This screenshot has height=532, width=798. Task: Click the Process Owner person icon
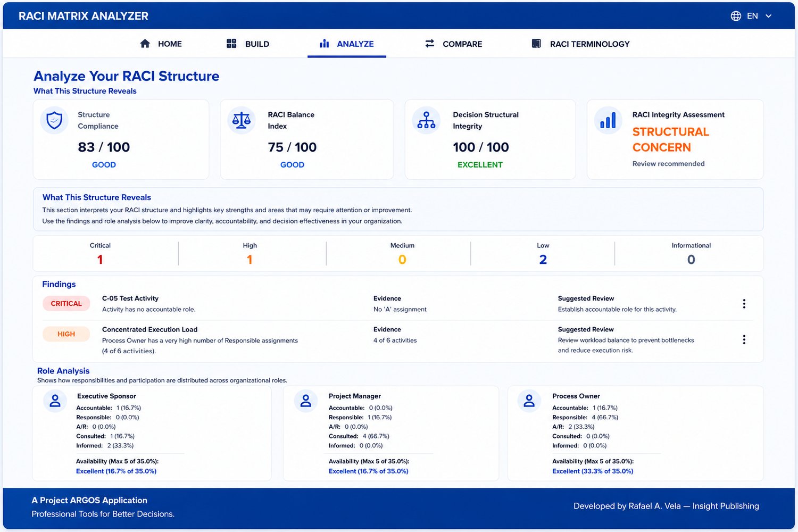click(529, 401)
